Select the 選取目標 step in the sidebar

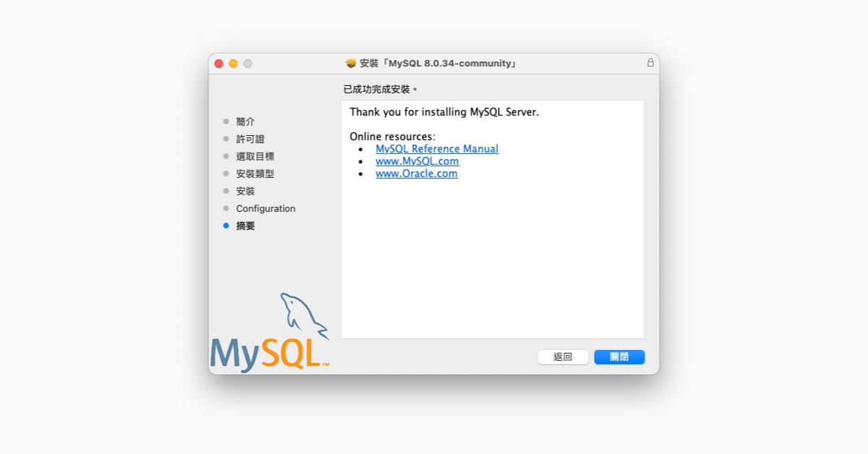[255, 156]
